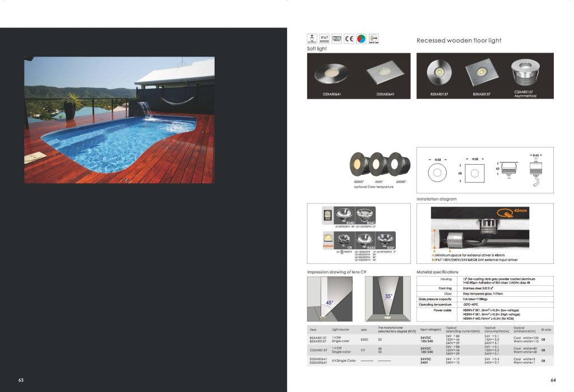Click the IP67 rating icon
Screen dimensions: 574x392
click(324, 38)
